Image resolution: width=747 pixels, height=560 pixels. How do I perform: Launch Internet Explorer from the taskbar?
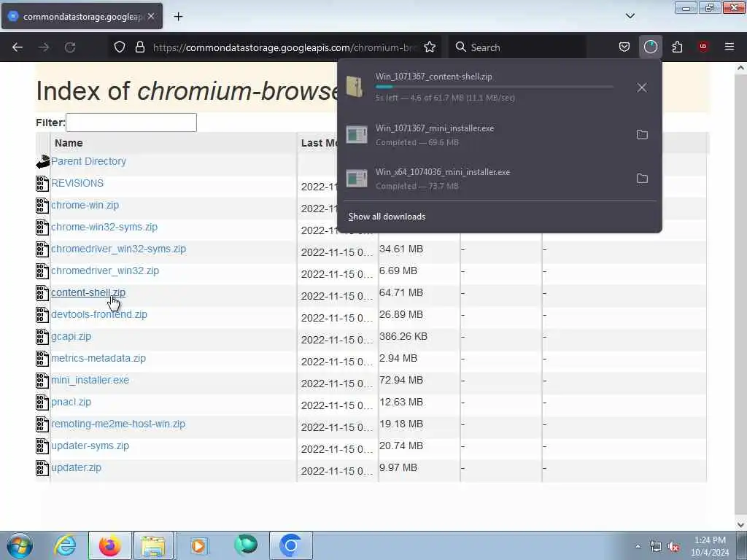65,545
